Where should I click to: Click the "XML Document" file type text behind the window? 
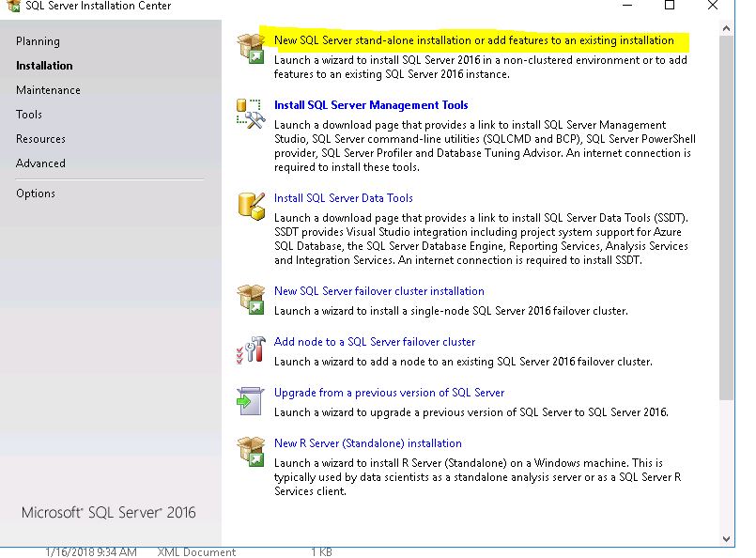click(196, 552)
